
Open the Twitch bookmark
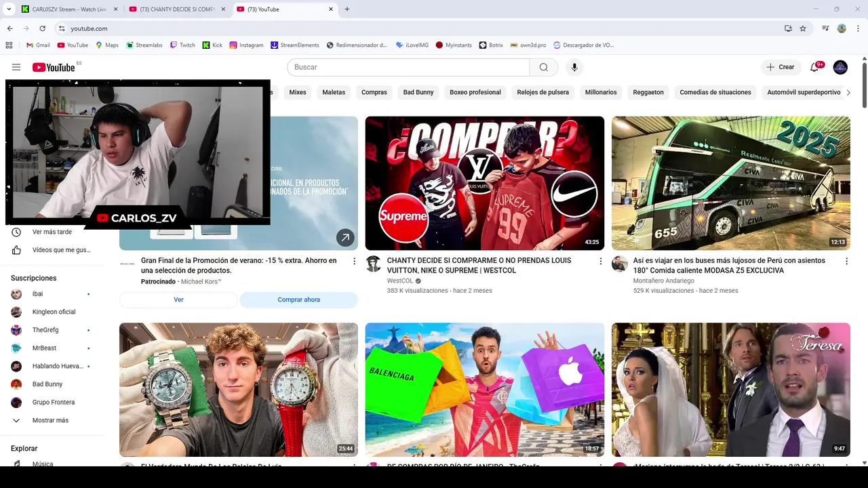click(x=182, y=45)
